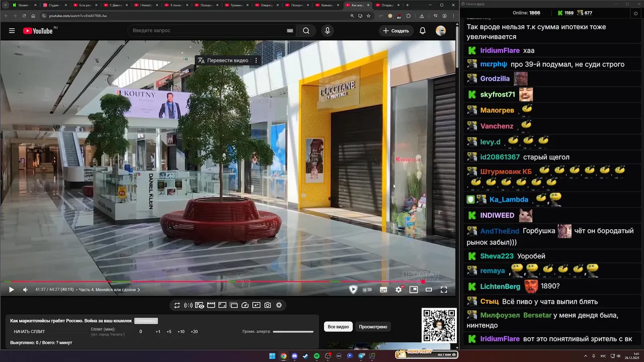Open the browser extensions puzzle icon
644x362 pixels.
point(408,16)
